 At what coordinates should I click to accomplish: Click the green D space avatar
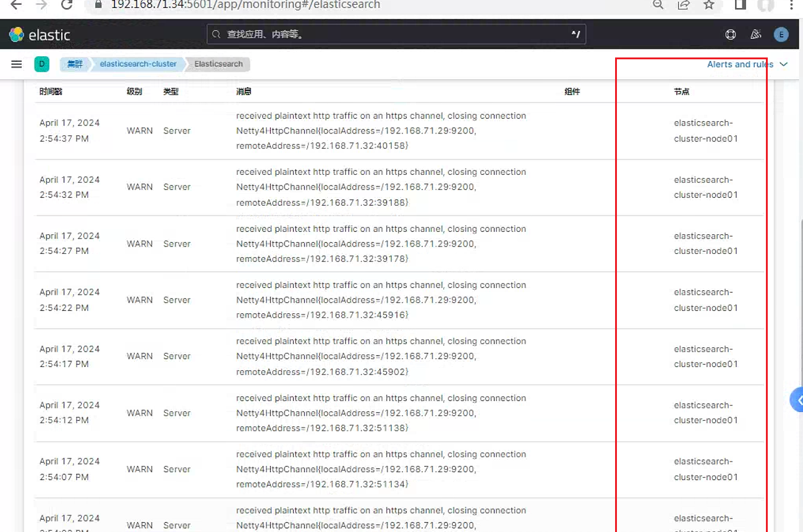pyautogui.click(x=41, y=64)
